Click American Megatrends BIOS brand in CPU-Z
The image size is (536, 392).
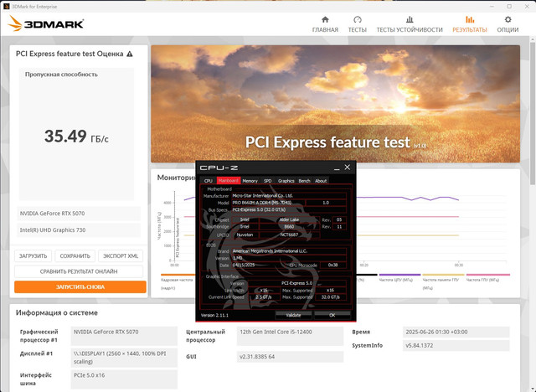289,250
